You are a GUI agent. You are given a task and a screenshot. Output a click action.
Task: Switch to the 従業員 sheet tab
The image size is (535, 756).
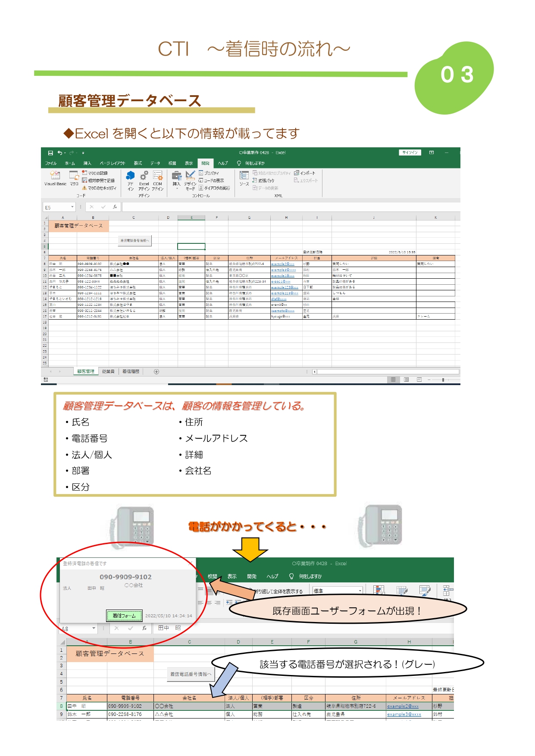pyautogui.click(x=108, y=371)
